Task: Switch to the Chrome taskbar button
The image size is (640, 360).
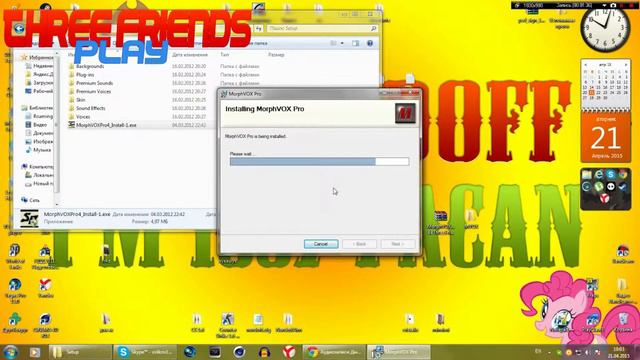Action: [334, 351]
